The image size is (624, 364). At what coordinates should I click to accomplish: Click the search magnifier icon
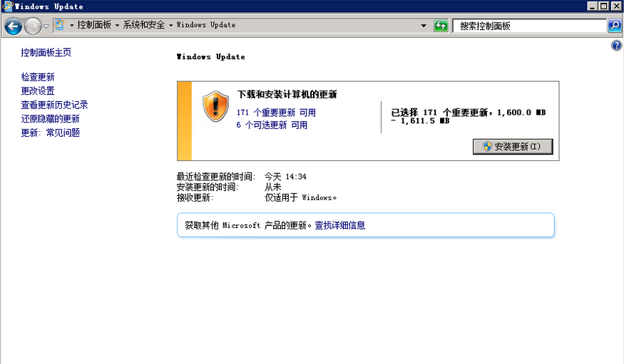pos(615,26)
